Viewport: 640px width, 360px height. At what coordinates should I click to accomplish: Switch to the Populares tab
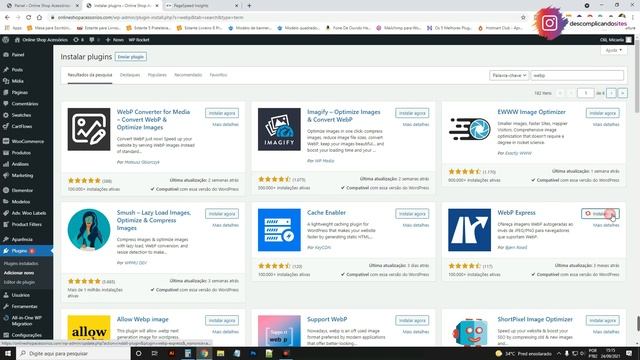tap(157, 75)
